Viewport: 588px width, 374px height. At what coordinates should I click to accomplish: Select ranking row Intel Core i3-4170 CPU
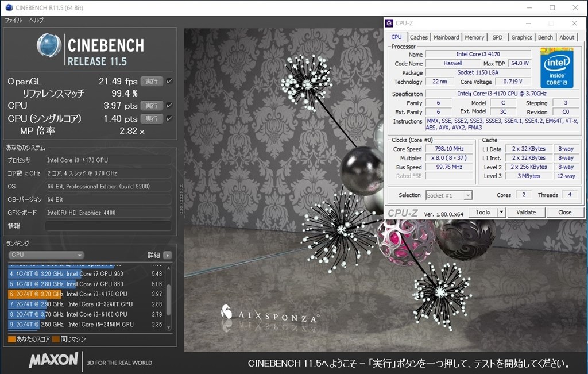click(x=86, y=295)
